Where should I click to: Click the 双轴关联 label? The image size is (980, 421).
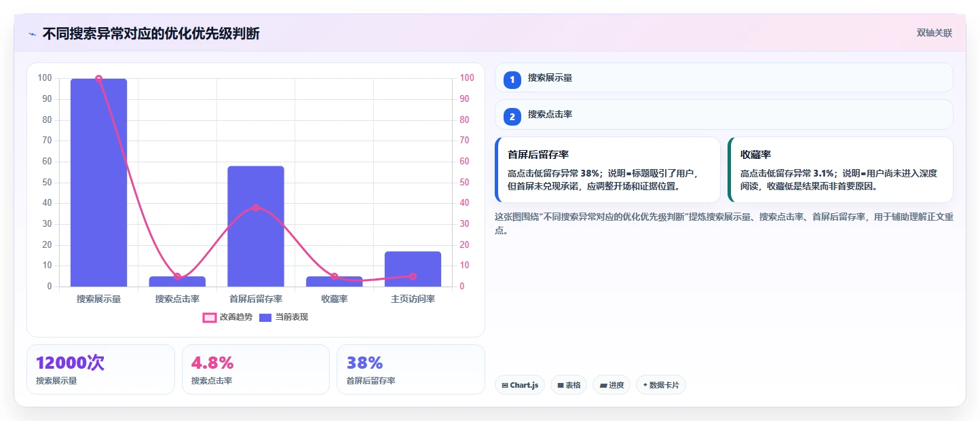click(x=935, y=33)
